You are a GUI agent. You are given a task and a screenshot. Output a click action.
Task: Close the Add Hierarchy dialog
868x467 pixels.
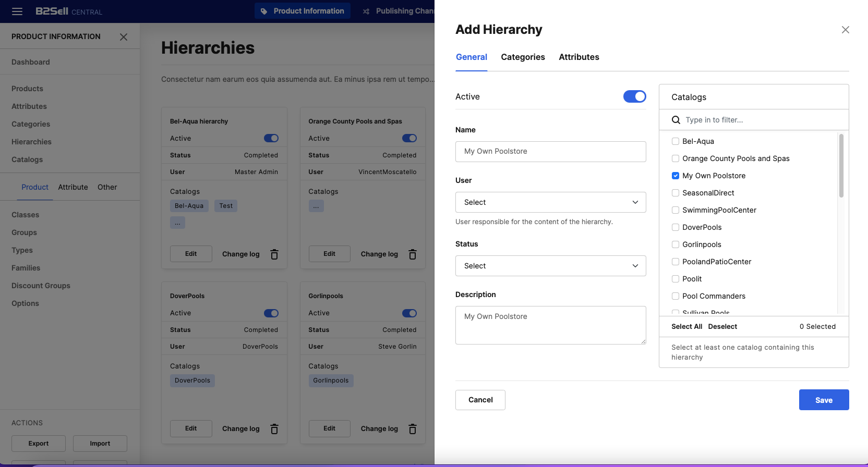click(x=845, y=30)
